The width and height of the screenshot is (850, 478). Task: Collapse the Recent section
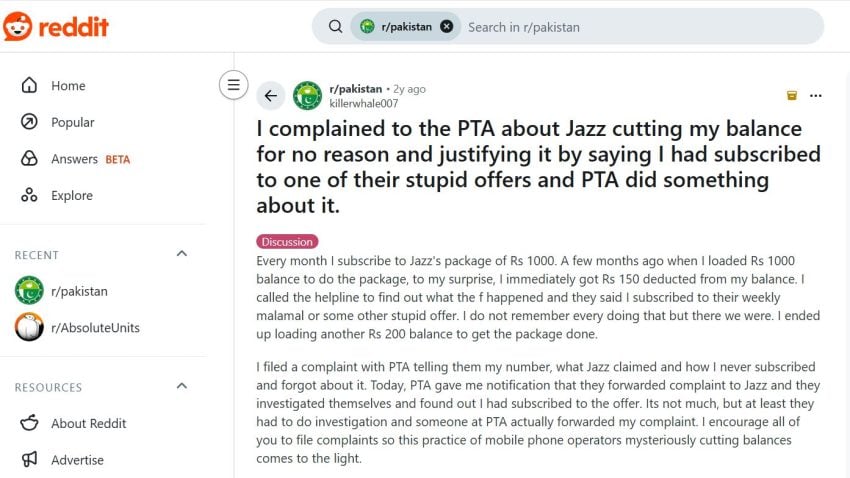tap(182, 254)
